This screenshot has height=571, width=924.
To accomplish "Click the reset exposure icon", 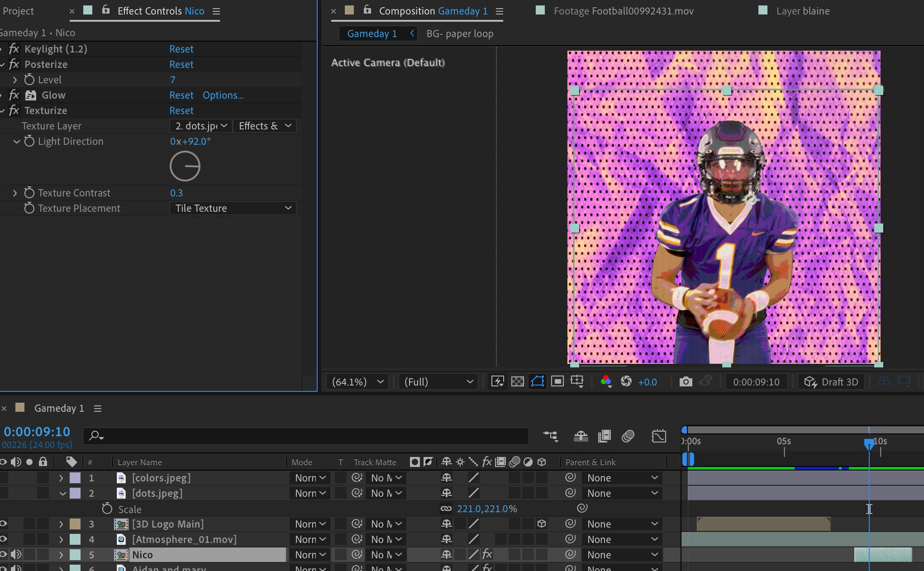I will coord(626,382).
